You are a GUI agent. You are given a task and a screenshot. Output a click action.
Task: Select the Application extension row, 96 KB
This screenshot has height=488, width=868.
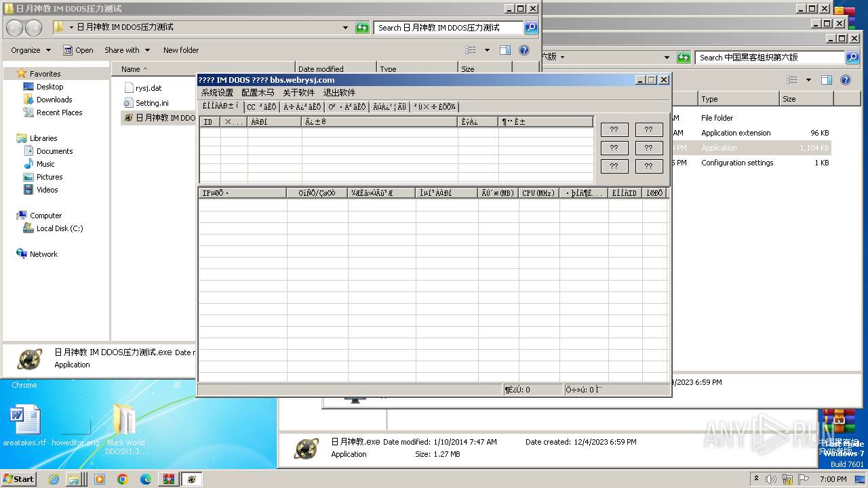(x=751, y=133)
